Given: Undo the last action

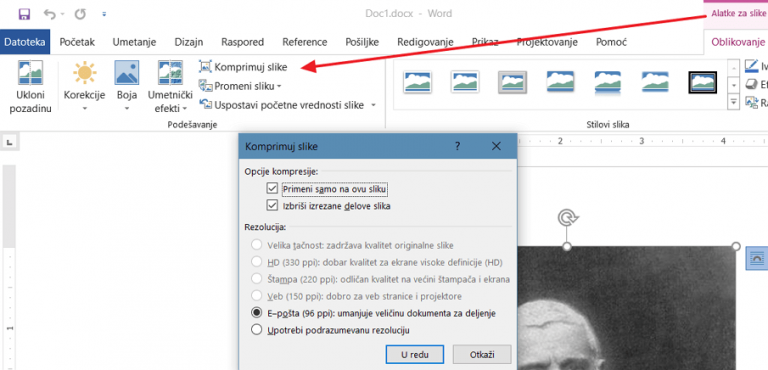Looking at the screenshot, I should coord(50,14).
